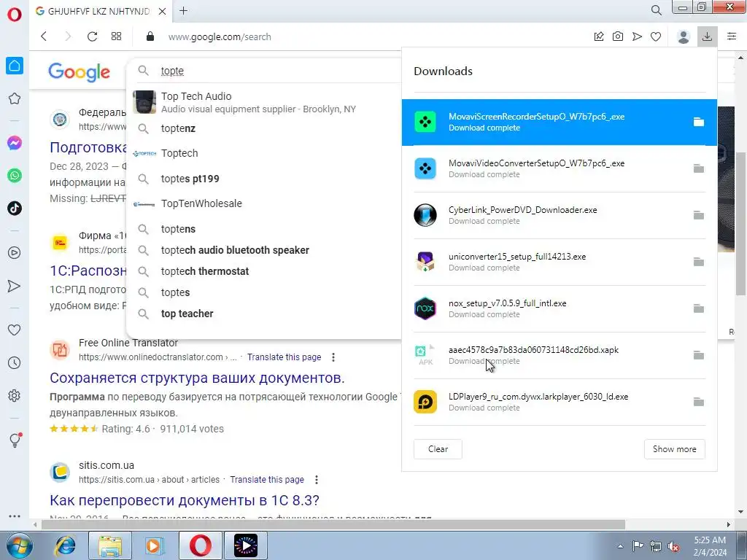Clear the downloads list
747x560 pixels.
(x=438, y=449)
